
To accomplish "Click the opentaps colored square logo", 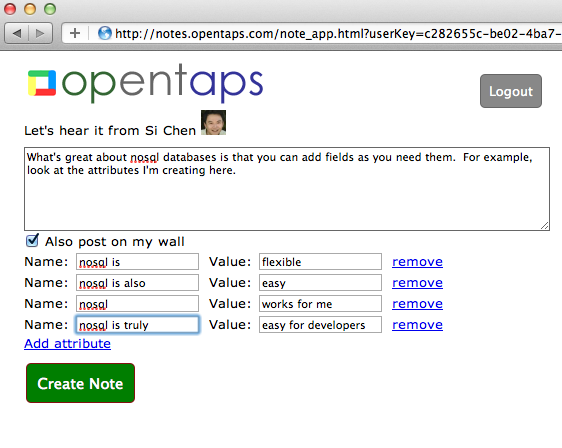I will click(42, 83).
